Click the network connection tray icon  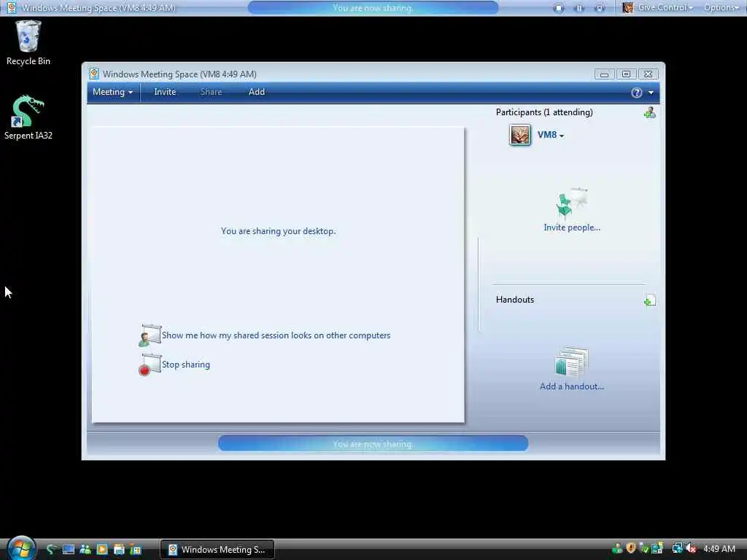click(677, 548)
